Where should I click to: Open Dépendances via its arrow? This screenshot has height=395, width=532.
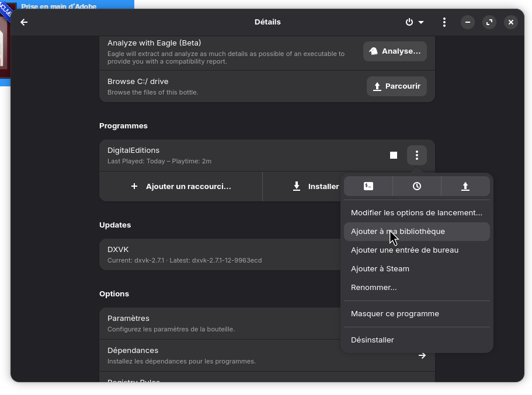point(422,355)
